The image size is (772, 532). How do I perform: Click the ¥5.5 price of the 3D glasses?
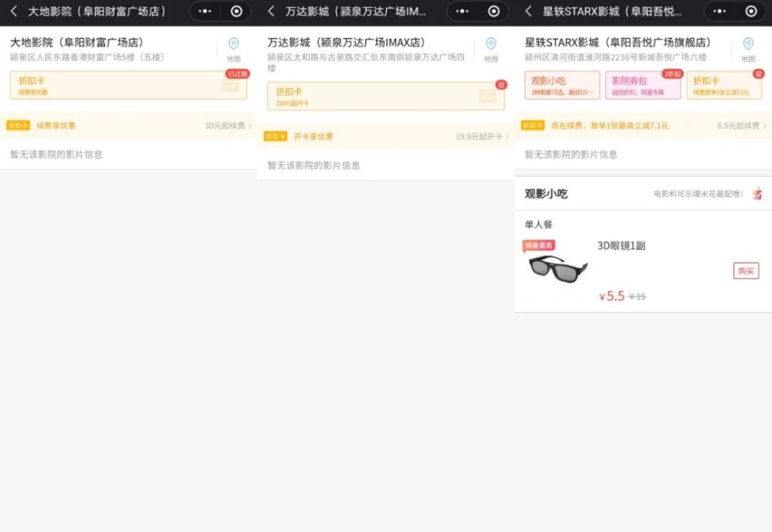click(612, 296)
